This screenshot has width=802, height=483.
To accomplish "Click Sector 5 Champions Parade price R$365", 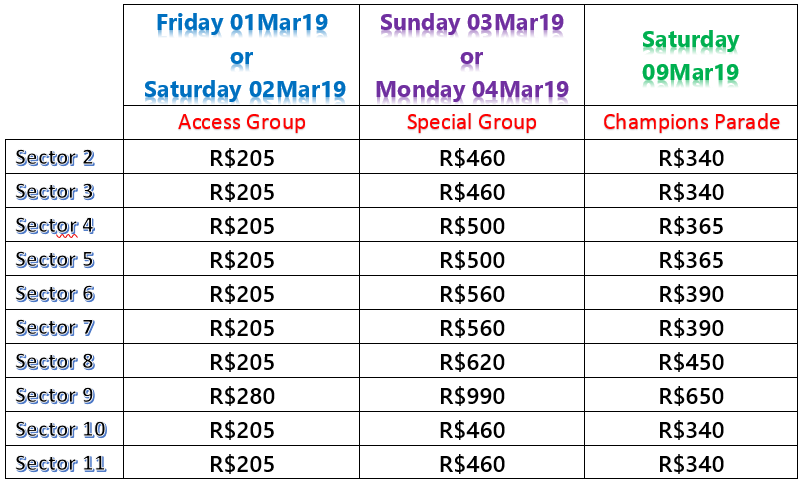I will pyautogui.click(x=690, y=259).
